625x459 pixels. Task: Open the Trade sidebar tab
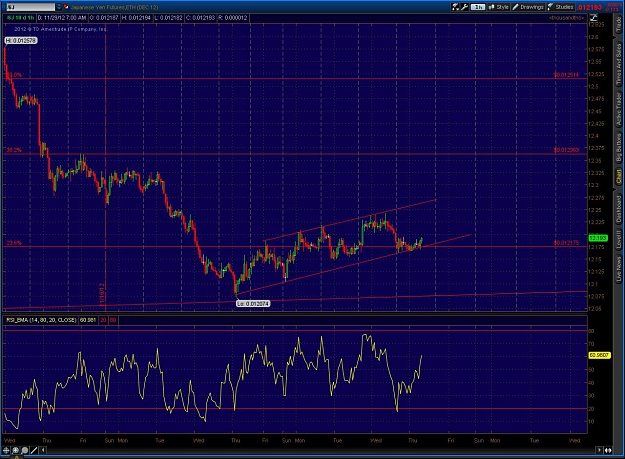click(x=619, y=25)
